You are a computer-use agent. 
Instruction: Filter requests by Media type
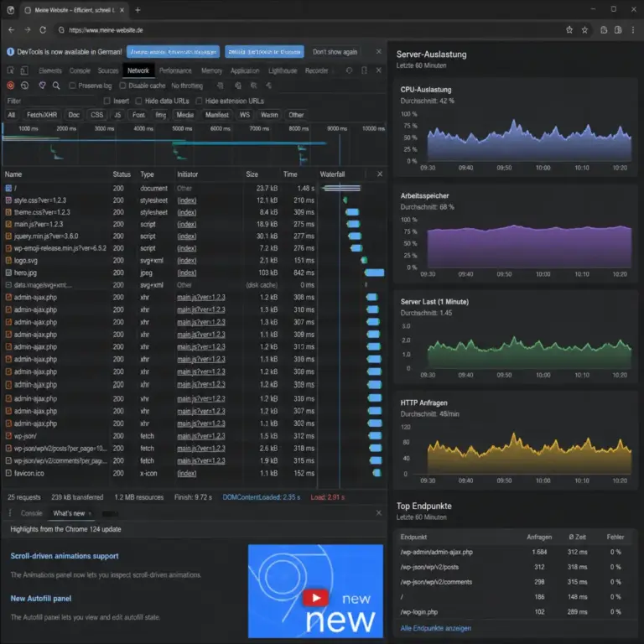click(x=184, y=115)
